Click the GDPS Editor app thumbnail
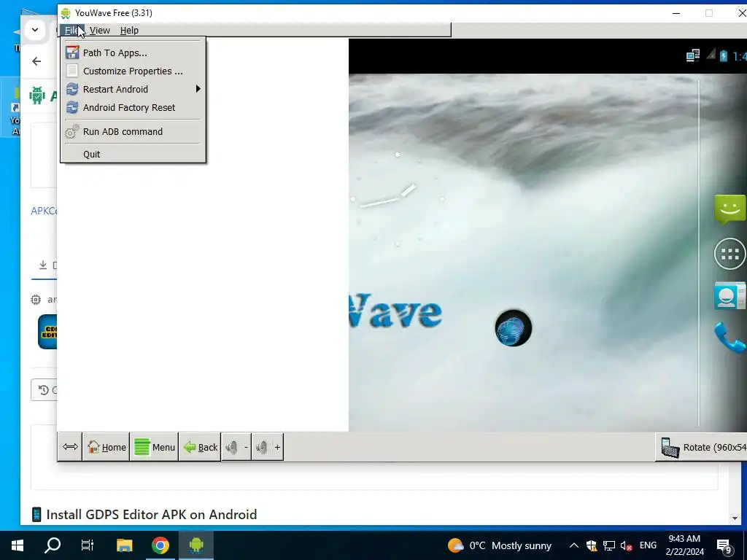 pyautogui.click(x=47, y=332)
